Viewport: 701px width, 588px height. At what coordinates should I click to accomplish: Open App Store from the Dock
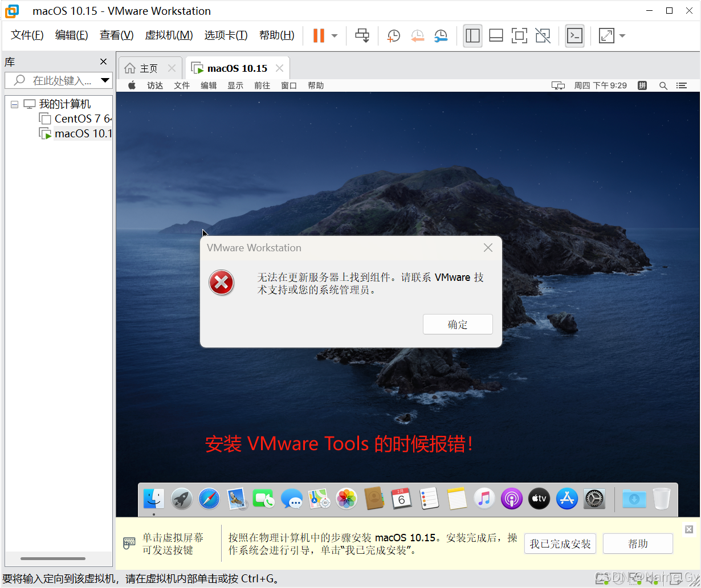[x=567, y=499]
